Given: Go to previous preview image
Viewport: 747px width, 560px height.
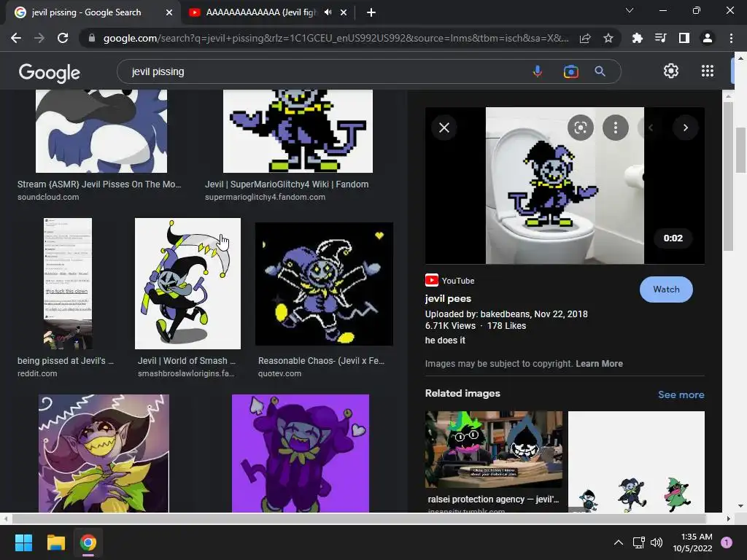Looking at the screenshot, I should point(650,128).
